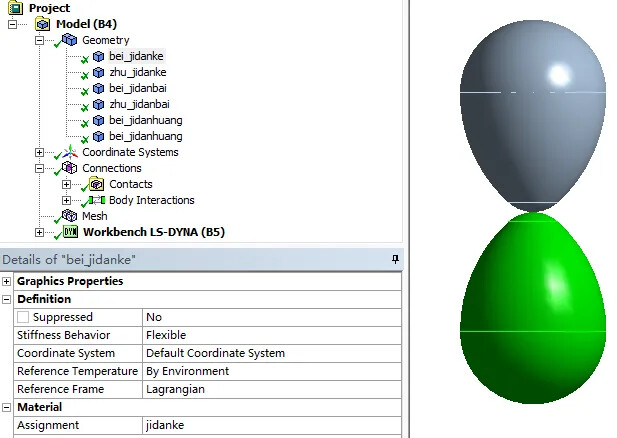Expand the Coordinate Systems tree node
Image resolution: width=617 pixels, height=438 pixels.
pyautogui.click(x=40, y=153)
